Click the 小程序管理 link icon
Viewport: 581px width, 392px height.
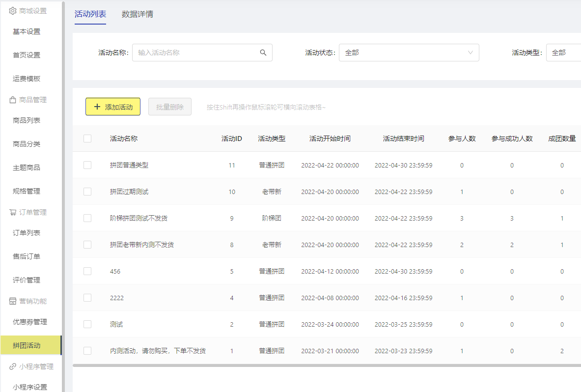[13, 366]
